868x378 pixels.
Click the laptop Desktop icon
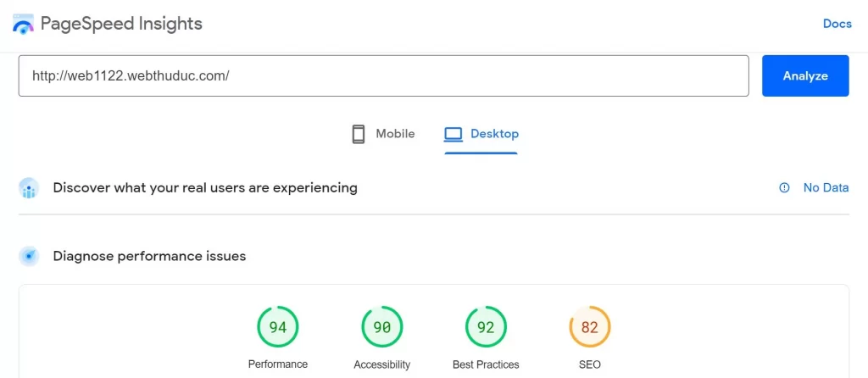pyautogui.click(x=453, y=134)
